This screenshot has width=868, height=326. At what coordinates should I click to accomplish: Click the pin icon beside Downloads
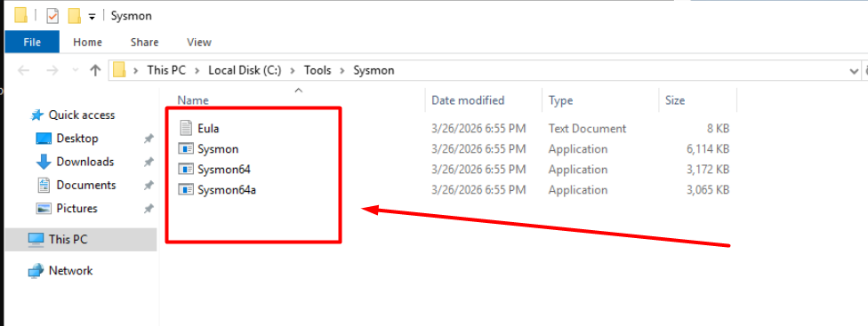click(149, 162)
